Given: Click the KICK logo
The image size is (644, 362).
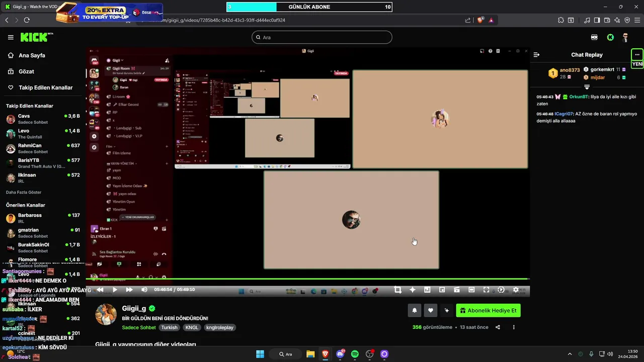Looking at the screenshot, I should point(37,37).
